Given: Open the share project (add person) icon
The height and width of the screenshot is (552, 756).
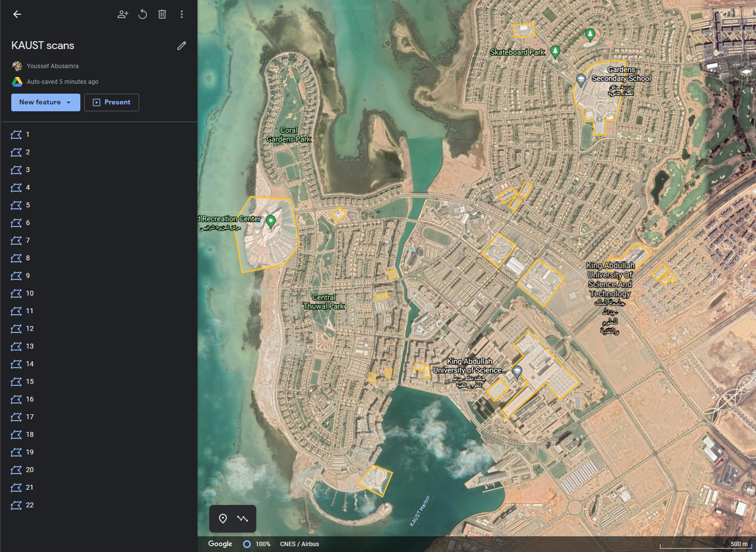Looking at the screenshot, I should pyautogui.click(x=123, y=14).
